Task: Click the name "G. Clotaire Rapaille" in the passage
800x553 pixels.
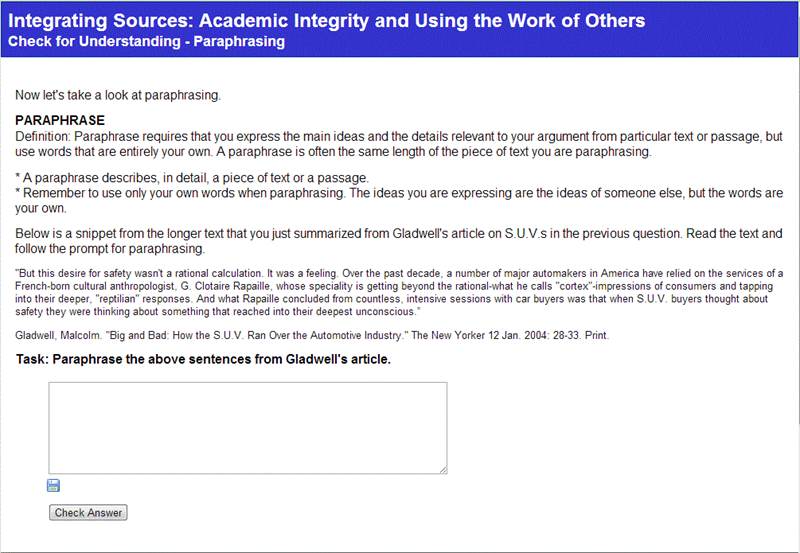Action: pyautogui.click(x=226, y=286)
